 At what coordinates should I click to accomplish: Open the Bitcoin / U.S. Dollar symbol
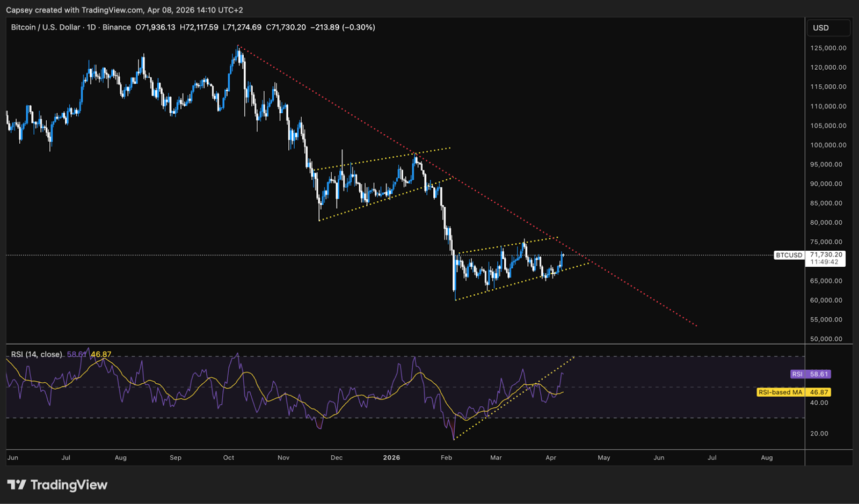pyautogui.click(x=46, y=27)
